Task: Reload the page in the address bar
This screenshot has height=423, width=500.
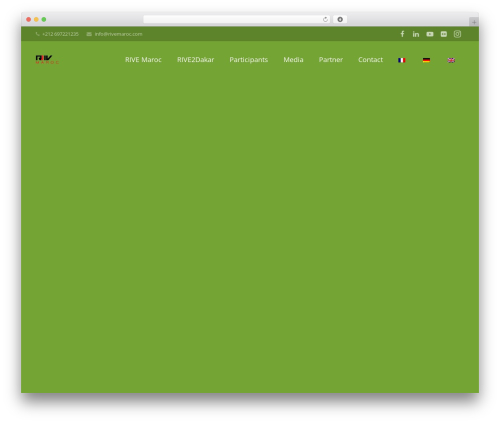Action: click(325, 19)
